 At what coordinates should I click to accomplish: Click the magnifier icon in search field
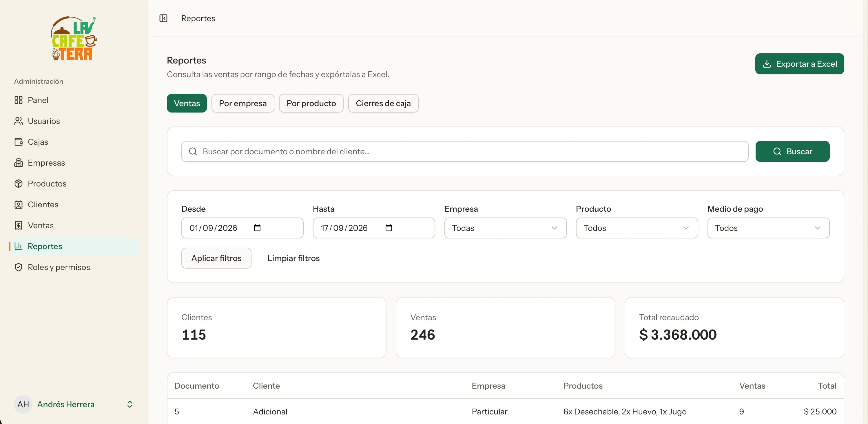tap(193, 151)
